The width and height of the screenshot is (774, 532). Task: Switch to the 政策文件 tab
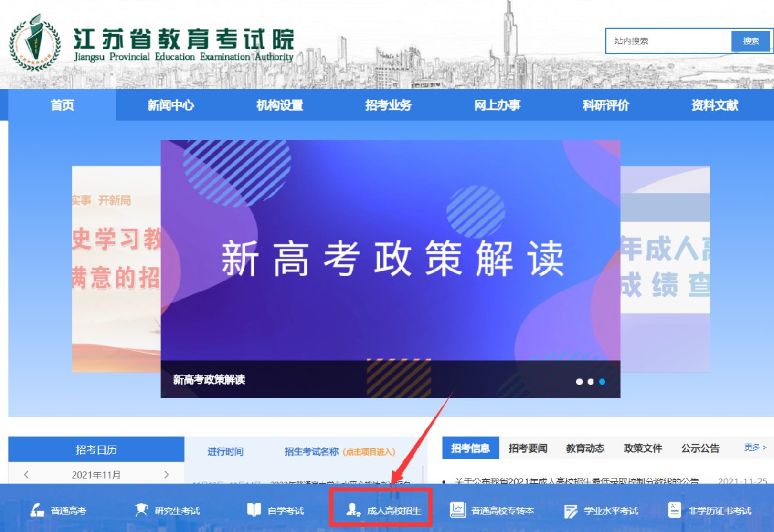pos(642,448)
